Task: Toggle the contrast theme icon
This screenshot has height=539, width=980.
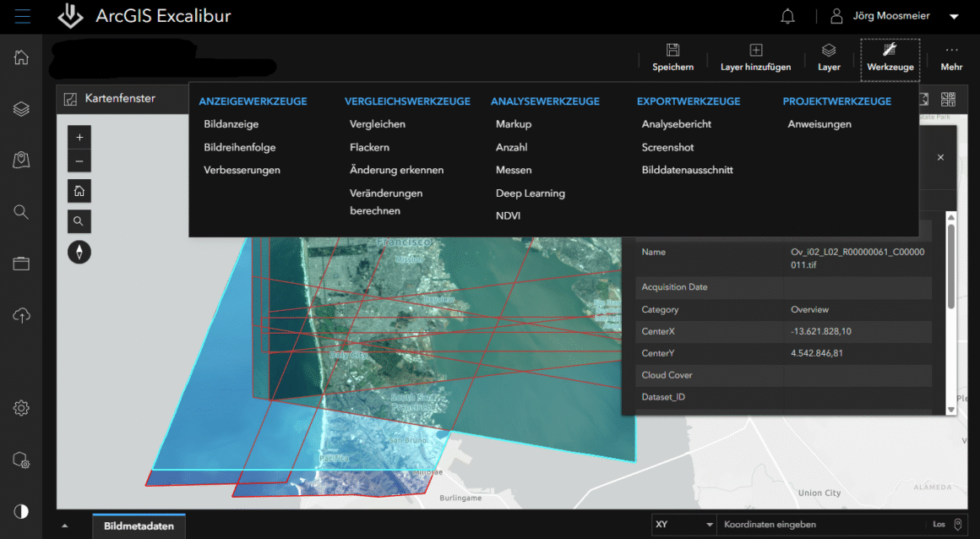Action: click(21, 512)
